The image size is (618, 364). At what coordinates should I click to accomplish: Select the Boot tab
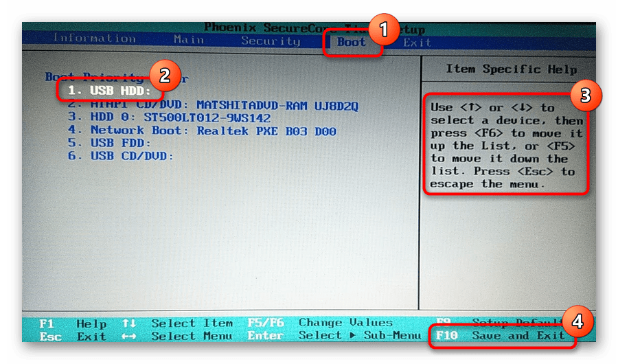(x=351, y=42)
